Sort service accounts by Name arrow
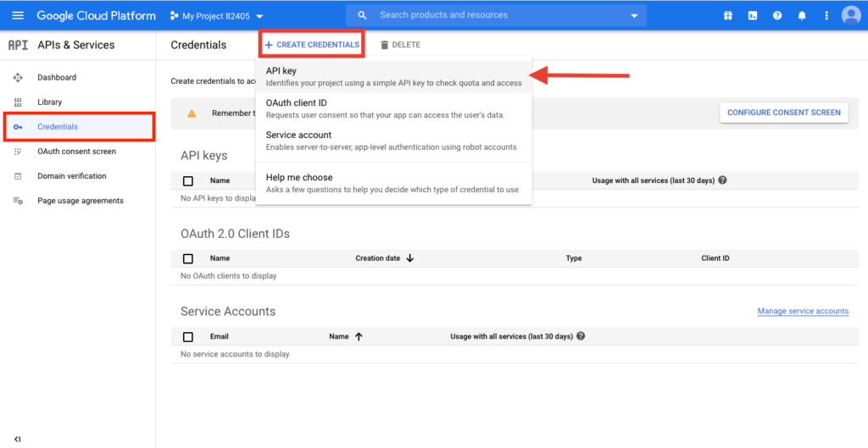868x448 pixels. point(359,336)
